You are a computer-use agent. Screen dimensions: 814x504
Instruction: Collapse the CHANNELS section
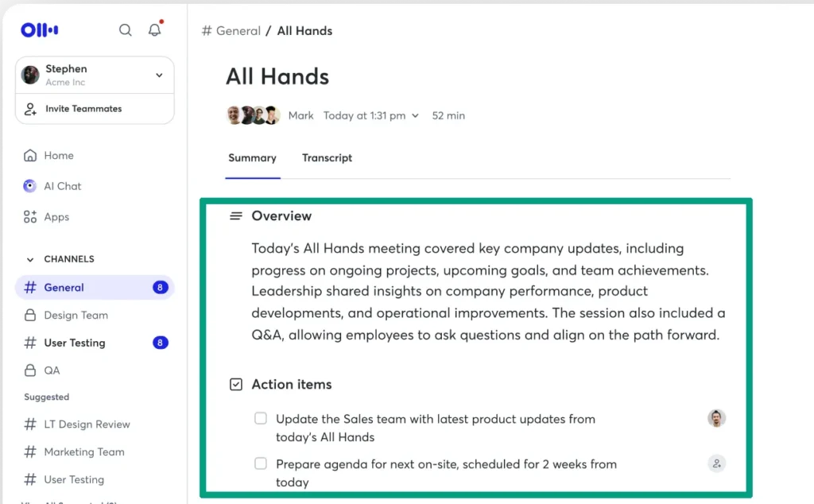click(x=29, y=258)
